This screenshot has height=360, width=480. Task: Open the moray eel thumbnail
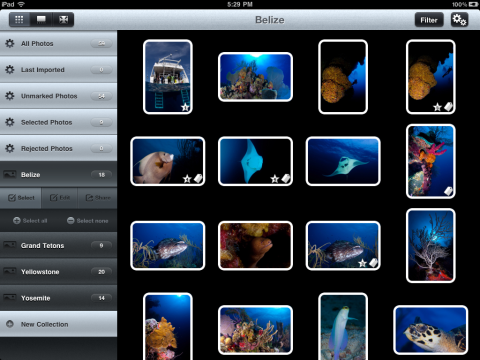(x=255, y=245)
